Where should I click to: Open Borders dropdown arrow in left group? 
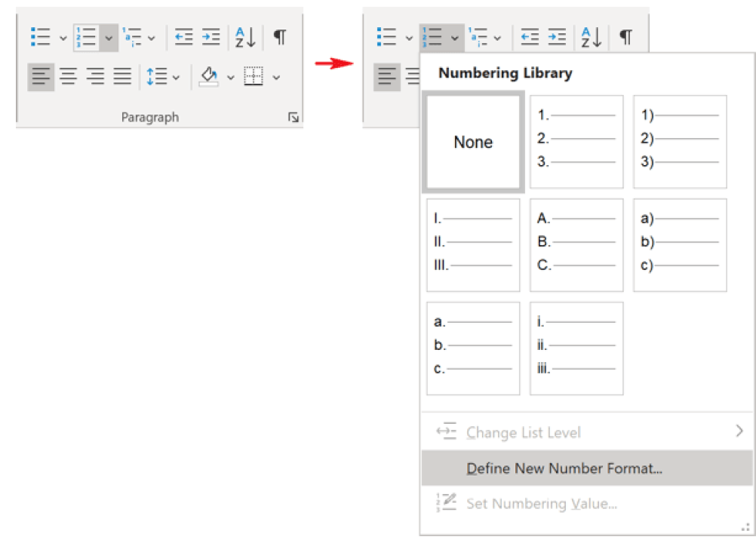[x=276, y=77]
